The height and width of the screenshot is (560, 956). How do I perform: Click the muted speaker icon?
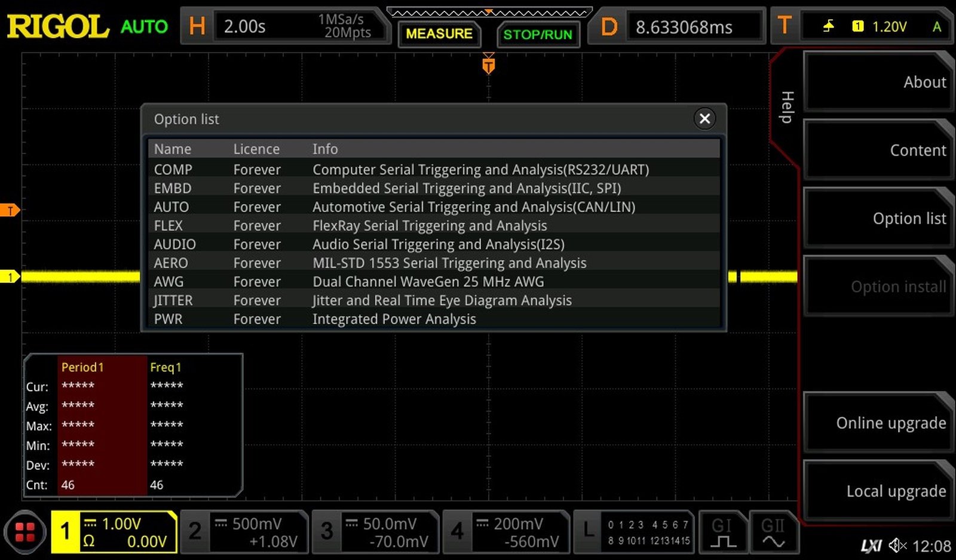897,545
